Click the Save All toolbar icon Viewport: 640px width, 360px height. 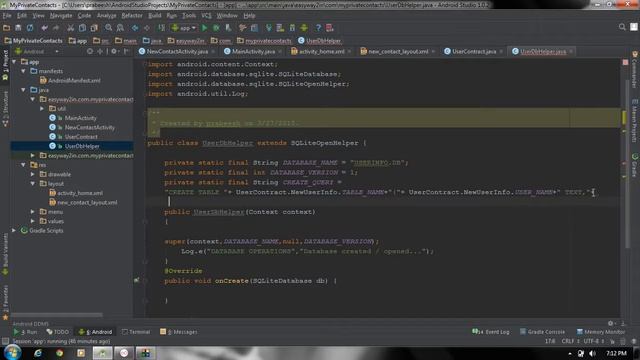click(x=18, y=28)
